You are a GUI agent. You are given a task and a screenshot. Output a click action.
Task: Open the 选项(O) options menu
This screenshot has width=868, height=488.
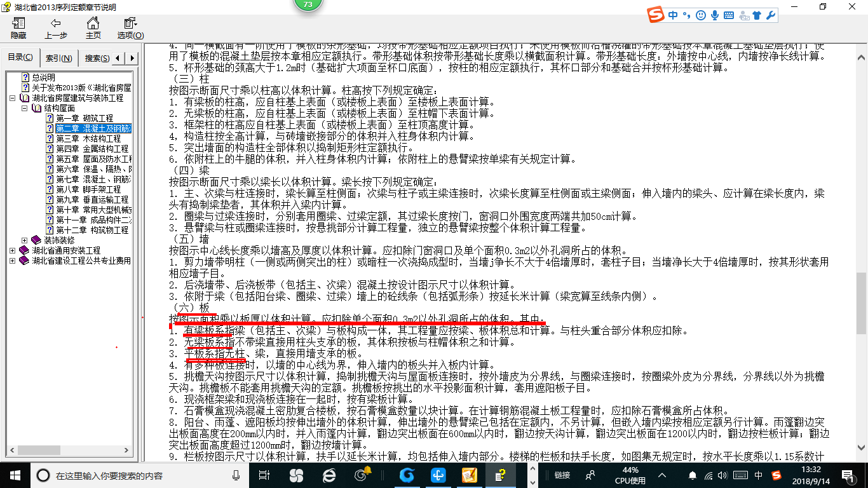130,28
